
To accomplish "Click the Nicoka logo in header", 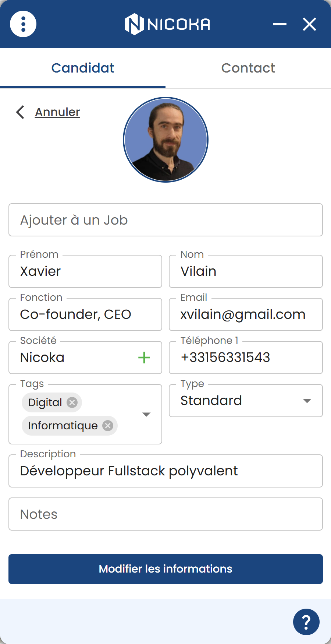I will pos(167,24).
